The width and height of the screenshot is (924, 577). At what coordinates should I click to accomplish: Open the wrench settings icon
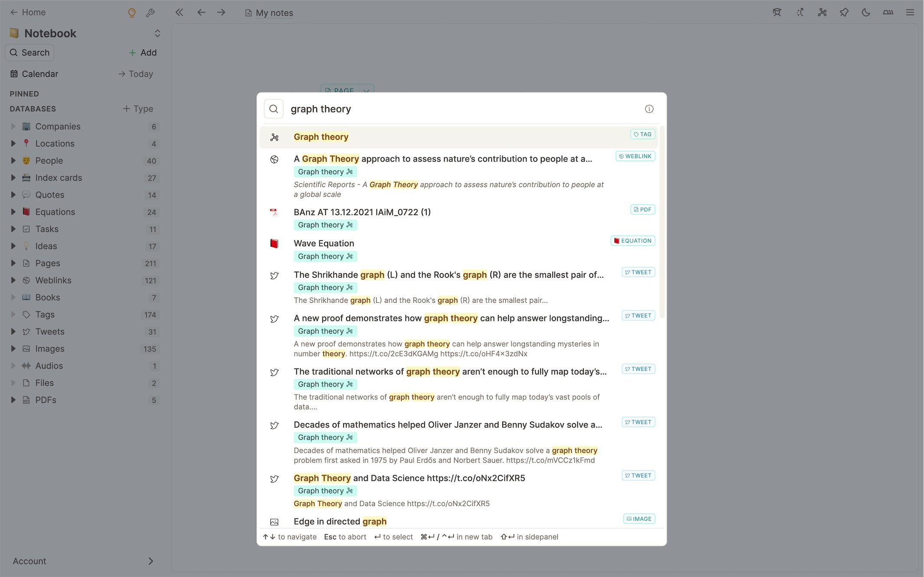[x=150, y=13]
